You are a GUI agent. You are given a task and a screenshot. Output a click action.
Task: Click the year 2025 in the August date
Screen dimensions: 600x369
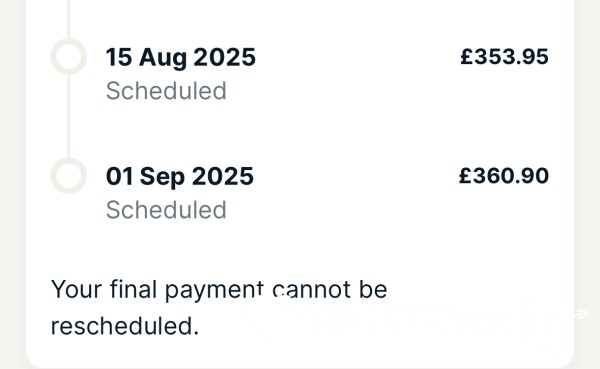point(225,57)
